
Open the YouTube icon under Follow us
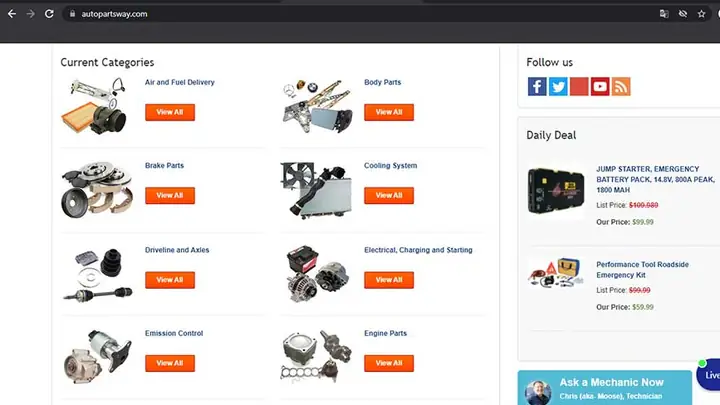point(600,86)
